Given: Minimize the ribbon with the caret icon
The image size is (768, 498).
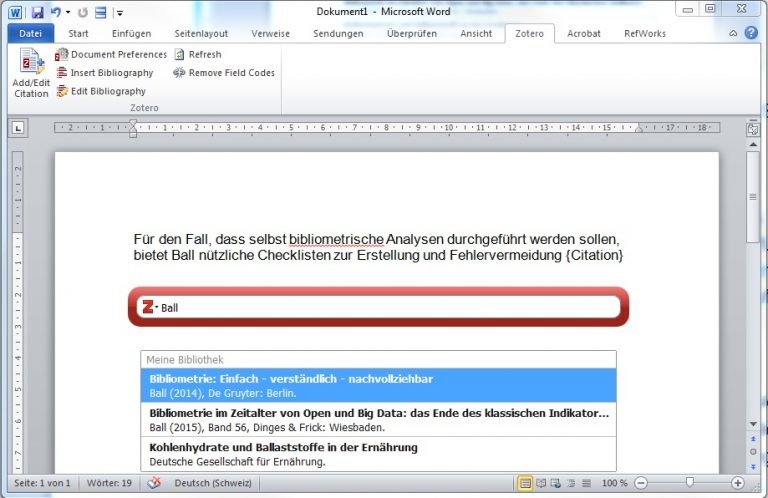Looking at the screenshot, I should click(733, 33).
